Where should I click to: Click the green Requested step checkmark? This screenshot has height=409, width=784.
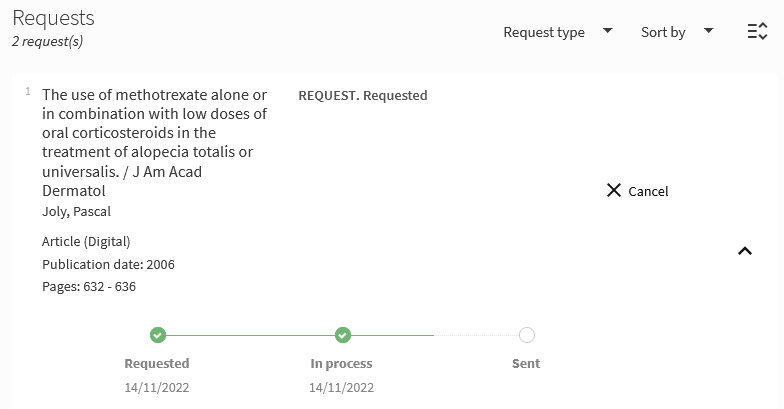tap(157, 335)
